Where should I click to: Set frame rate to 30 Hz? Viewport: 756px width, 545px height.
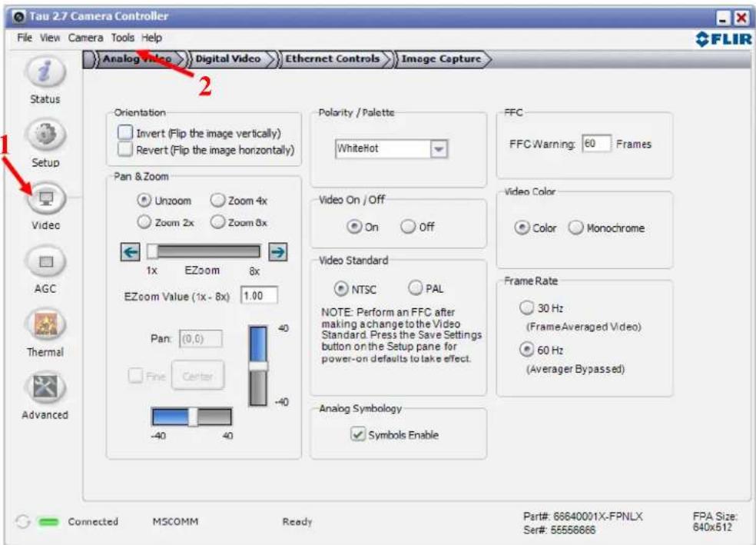pyautogui.click(x=526, y=307)
